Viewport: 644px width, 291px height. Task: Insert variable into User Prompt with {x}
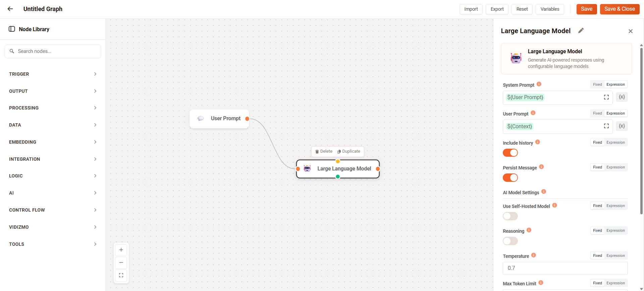coord(622,126)
